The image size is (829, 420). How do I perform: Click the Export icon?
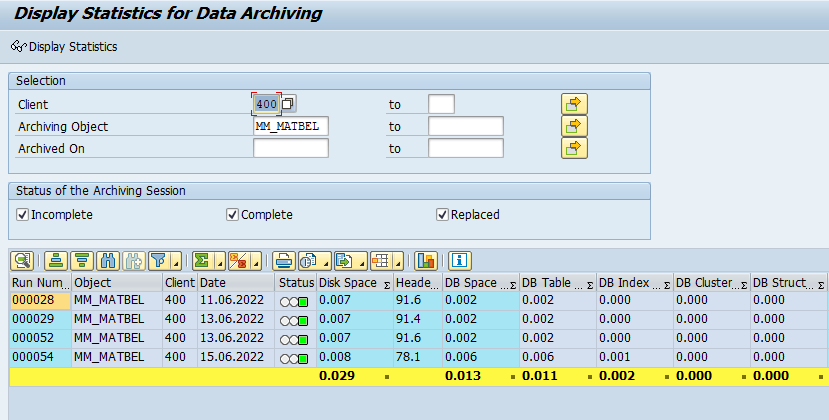coord(344,261)
